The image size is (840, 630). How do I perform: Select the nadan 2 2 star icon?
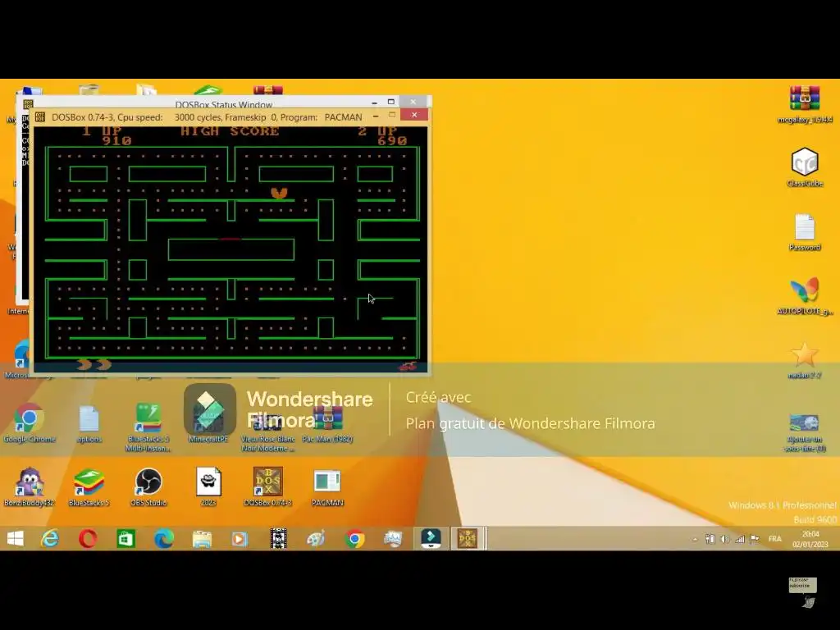(x=805, y=360)
